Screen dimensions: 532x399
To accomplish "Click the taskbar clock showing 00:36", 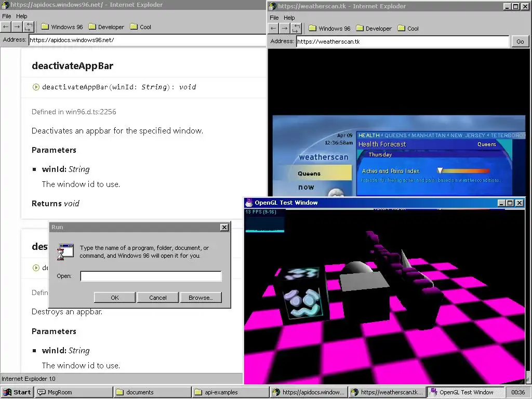I will 518,392.
